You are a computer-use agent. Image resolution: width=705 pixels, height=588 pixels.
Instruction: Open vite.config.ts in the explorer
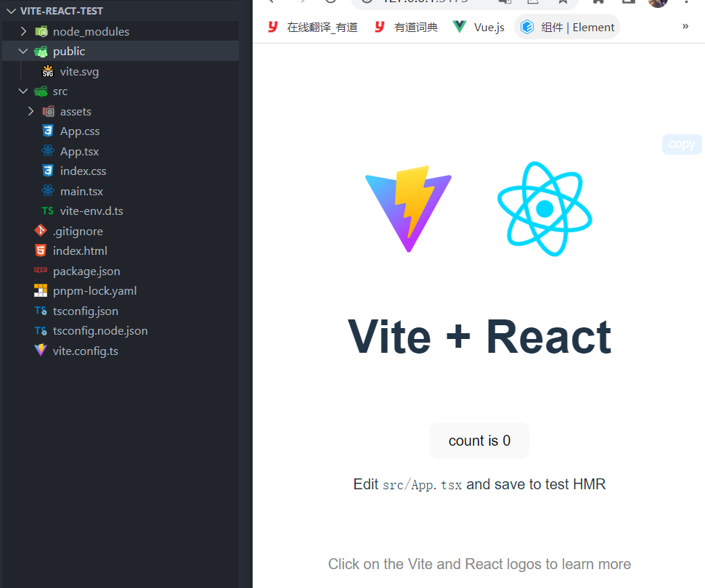pyautogui.click(x=86, y=351)
